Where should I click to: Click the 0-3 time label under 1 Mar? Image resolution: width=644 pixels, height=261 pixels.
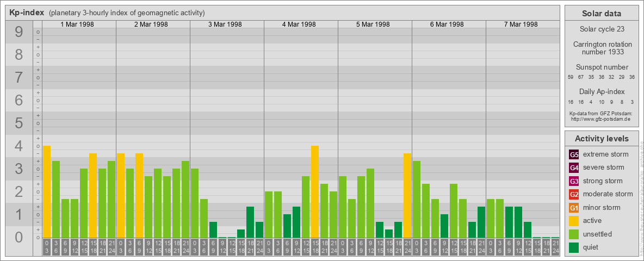click(x=47, y=247)
